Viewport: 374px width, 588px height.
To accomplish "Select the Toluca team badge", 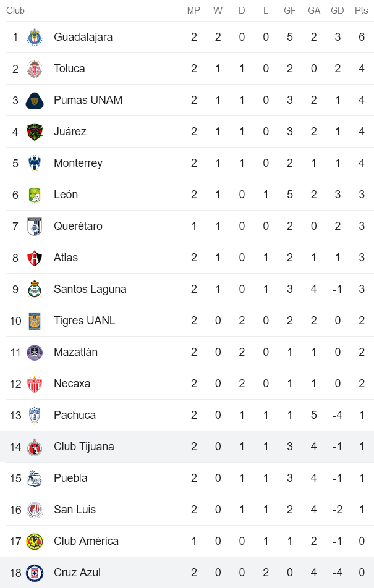I will pos(35,69).
